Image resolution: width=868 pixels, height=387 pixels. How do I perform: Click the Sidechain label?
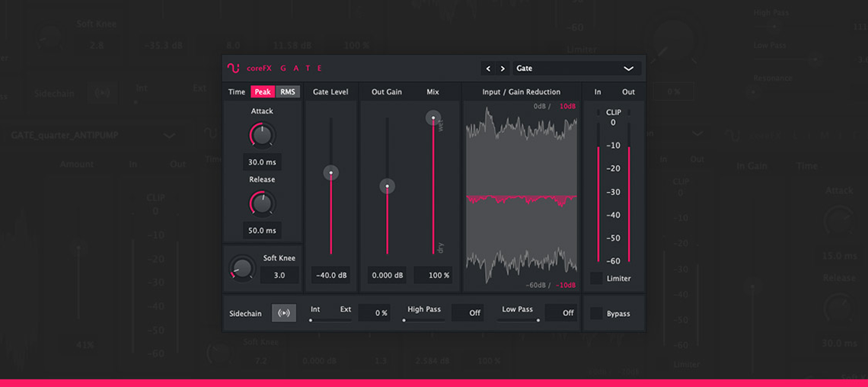click(x=245, y=313)
